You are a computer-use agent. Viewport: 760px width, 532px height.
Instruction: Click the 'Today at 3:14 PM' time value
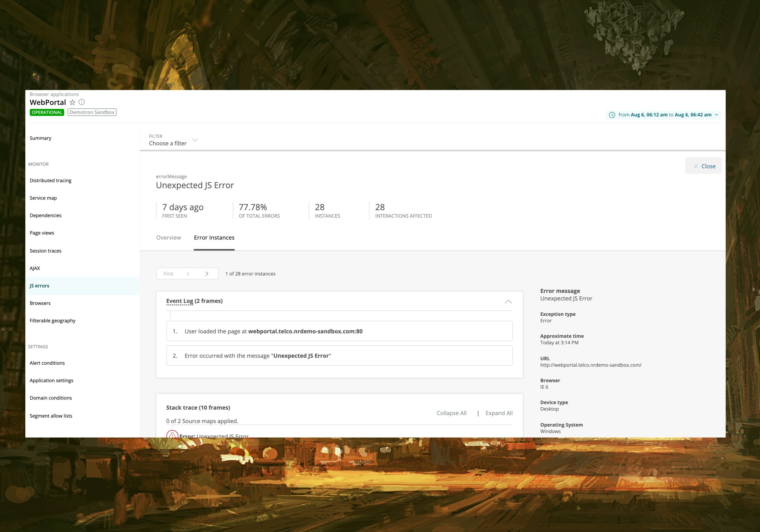559,343
